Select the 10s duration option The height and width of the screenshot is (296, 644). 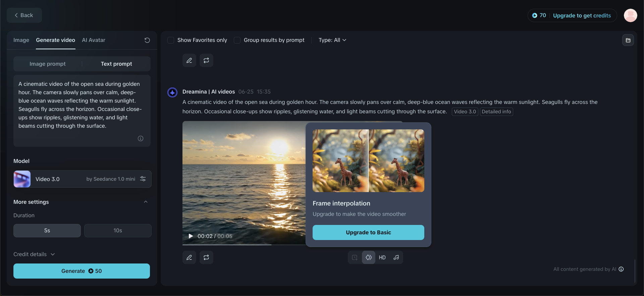click(118, 231)
